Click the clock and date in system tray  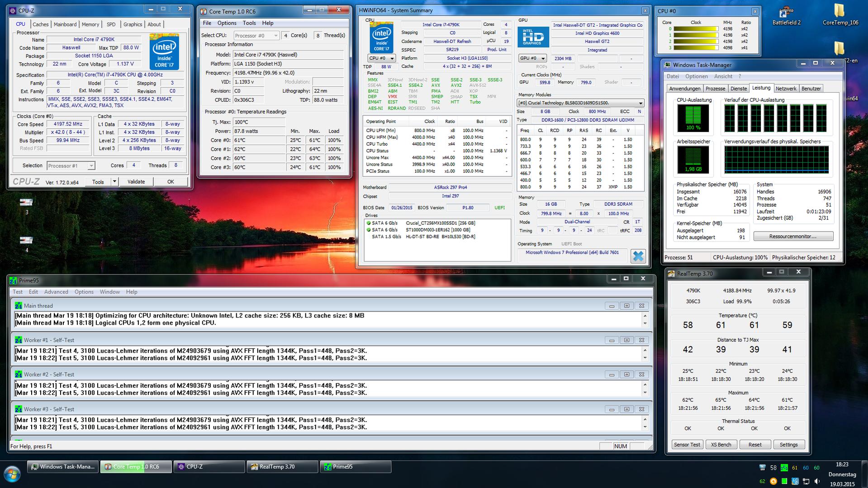pyautogui.click(x=842, y=474)
